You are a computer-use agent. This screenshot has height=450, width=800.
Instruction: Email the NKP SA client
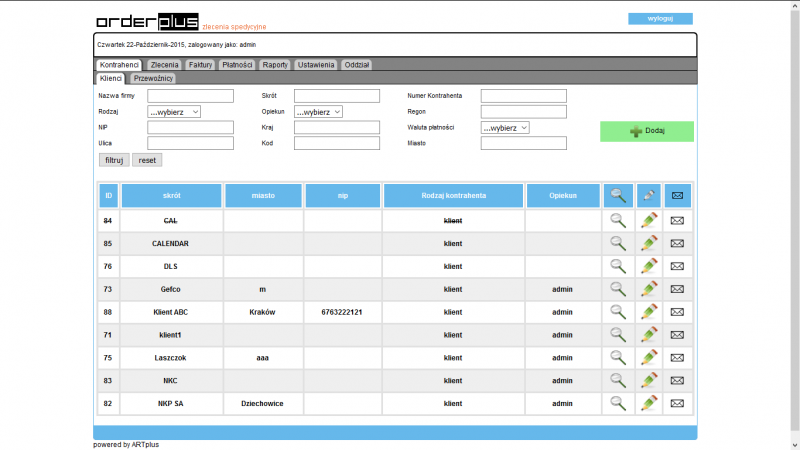coord(677,404)
